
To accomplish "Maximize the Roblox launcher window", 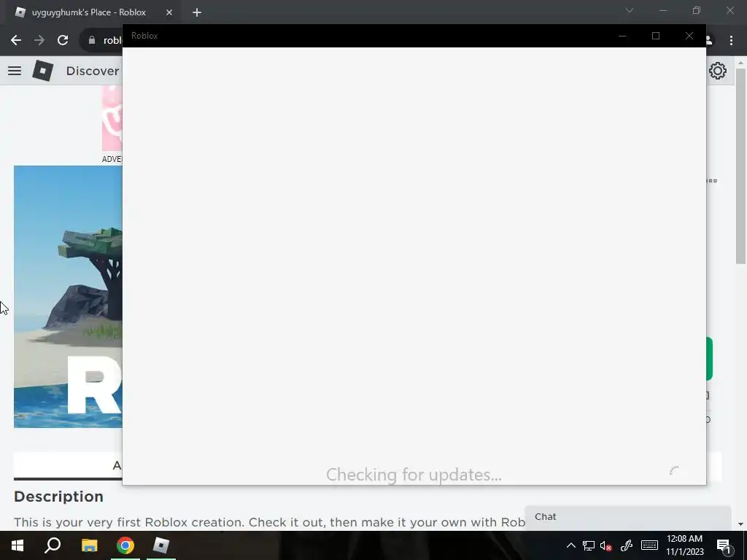I will point(656,36).
